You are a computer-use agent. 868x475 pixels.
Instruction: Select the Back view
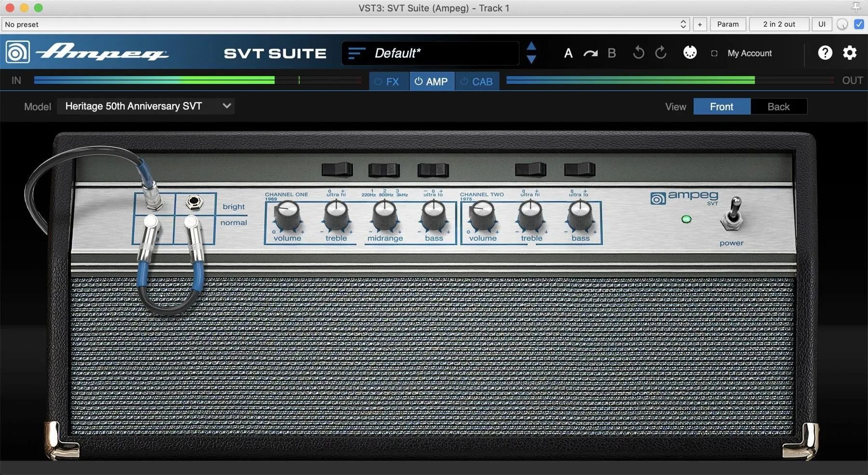click(x=779, y=107)
